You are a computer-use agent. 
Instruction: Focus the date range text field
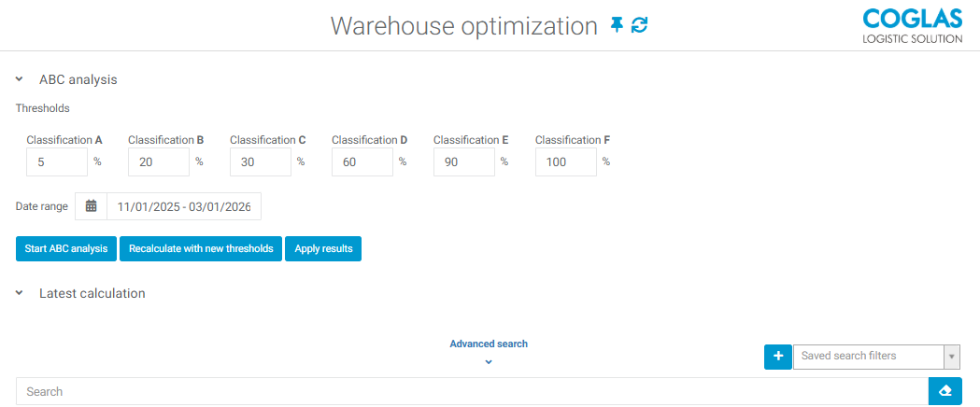point(184,206)
